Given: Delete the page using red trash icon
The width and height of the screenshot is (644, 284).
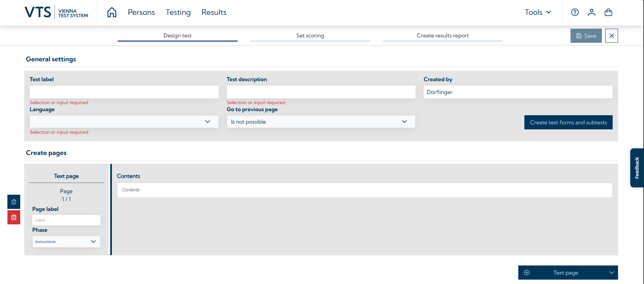Looking at the screenshot, I should click(x=14, y=217).
